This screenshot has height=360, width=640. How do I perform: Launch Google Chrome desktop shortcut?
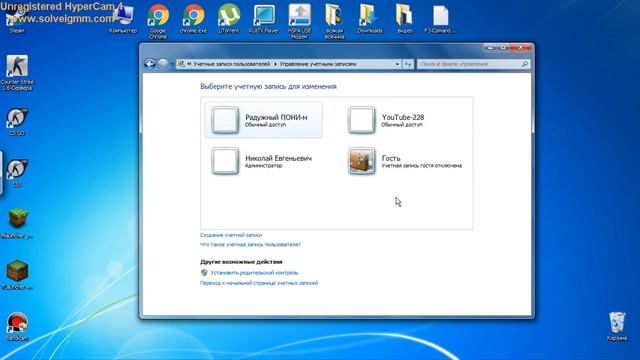pos(158,21)
